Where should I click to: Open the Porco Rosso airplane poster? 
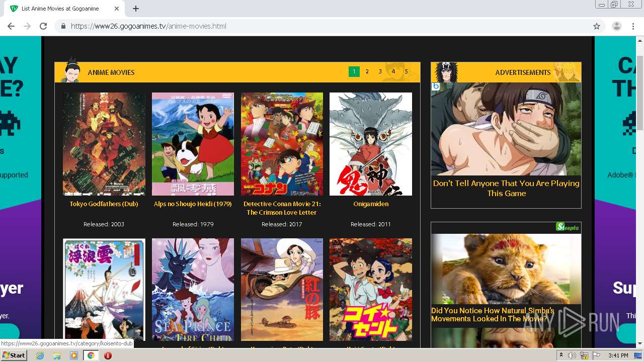pyautogui.click(x=282, y=290)
